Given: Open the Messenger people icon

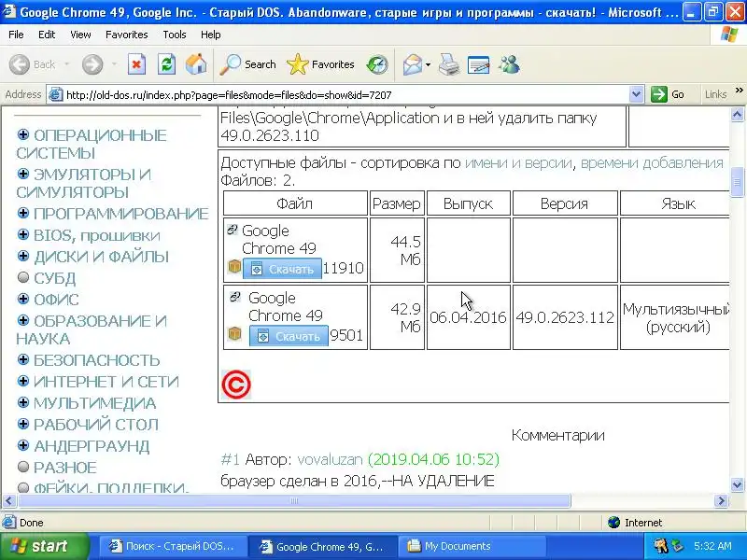Looking at the screenshot, I should click(x=509, y=64).
